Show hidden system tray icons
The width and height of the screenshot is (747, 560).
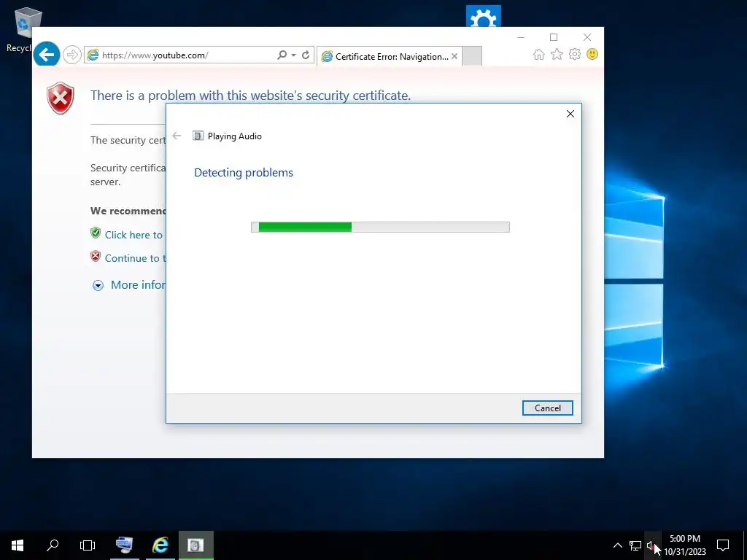(617, 545)
